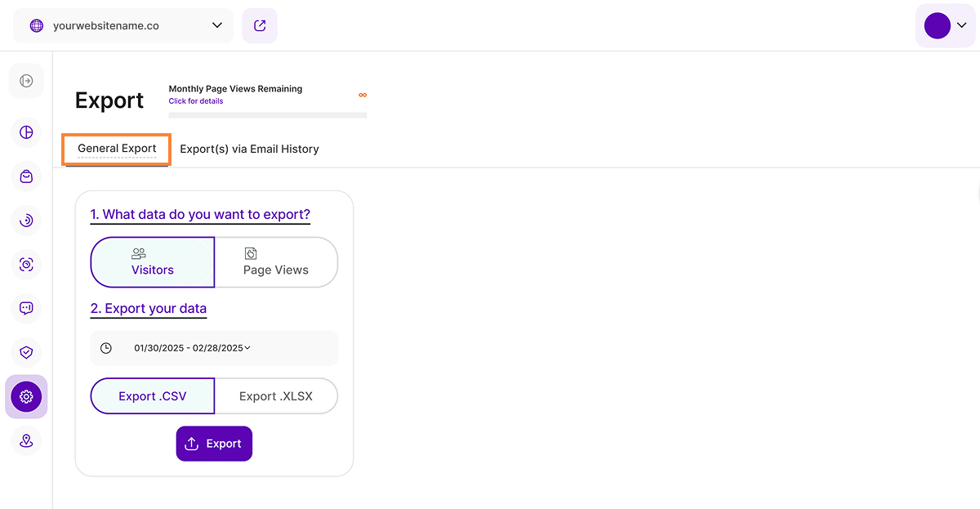Switch to the General Export tab
The image size is (980, 509).
(117, 150)
